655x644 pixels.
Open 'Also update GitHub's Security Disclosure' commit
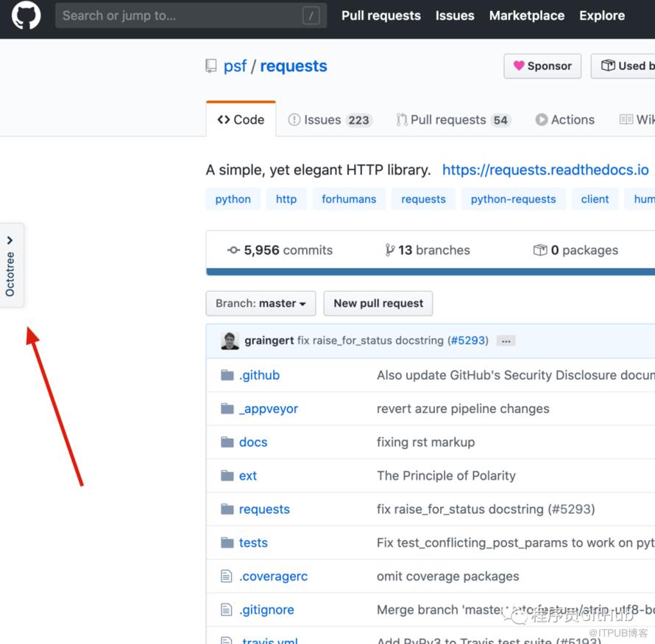pyautogui.click(x=515, y=375)
